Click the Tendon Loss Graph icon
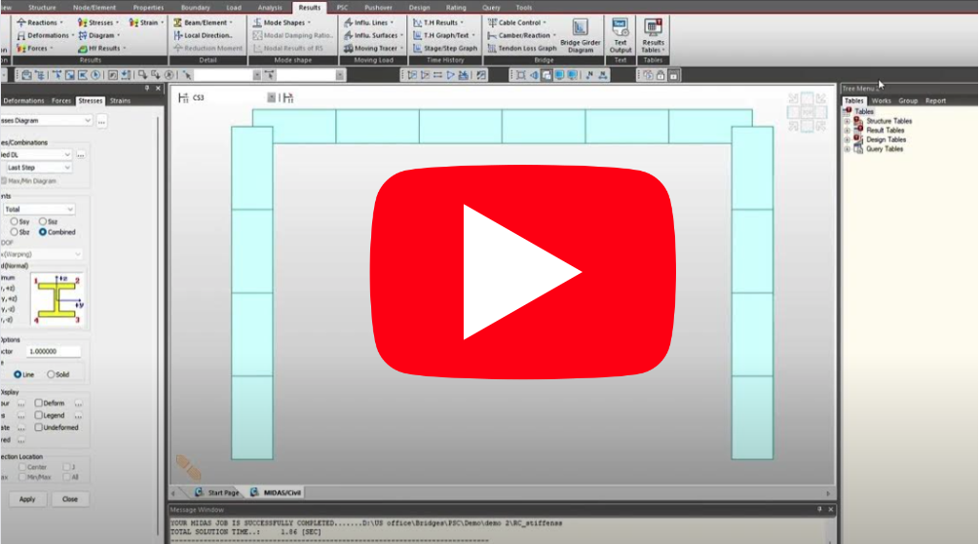 (x=521, y=48)
